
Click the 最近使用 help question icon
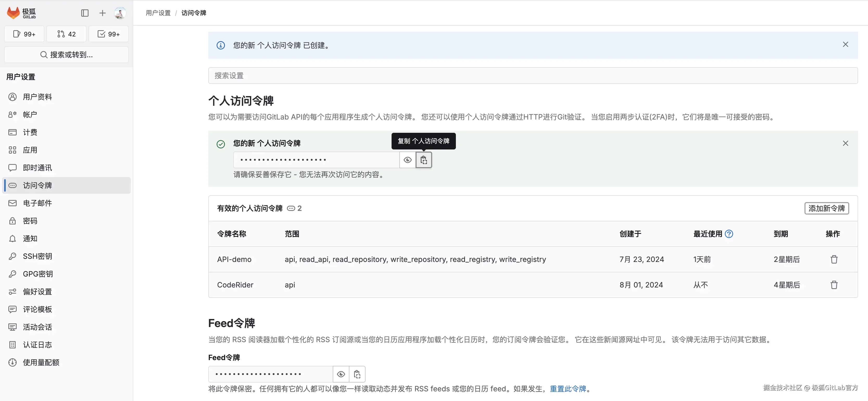click(x=729, y=234)
